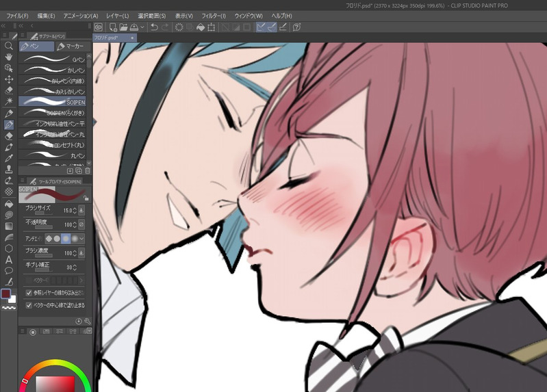Image resolution: width=547 pixels, height=392 pixels.
Task: Select the Text A tool
Action: tap(9, 259)
